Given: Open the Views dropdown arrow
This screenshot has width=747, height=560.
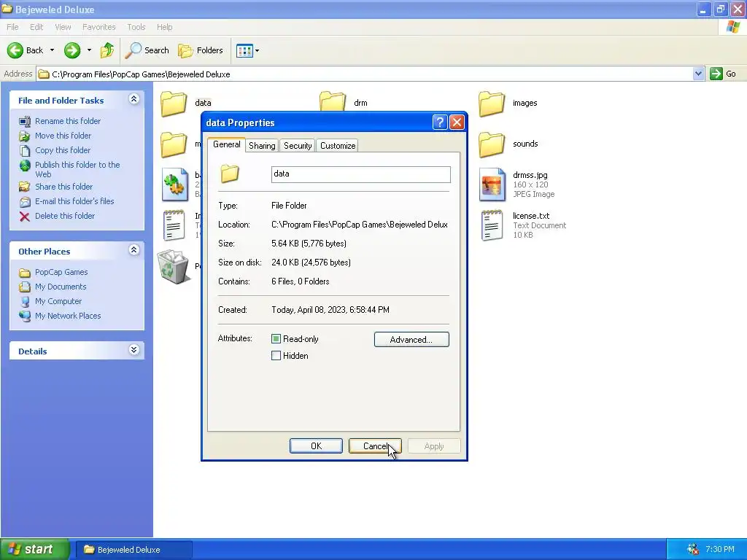Looking at the screenshot, I should click(258, 50).
